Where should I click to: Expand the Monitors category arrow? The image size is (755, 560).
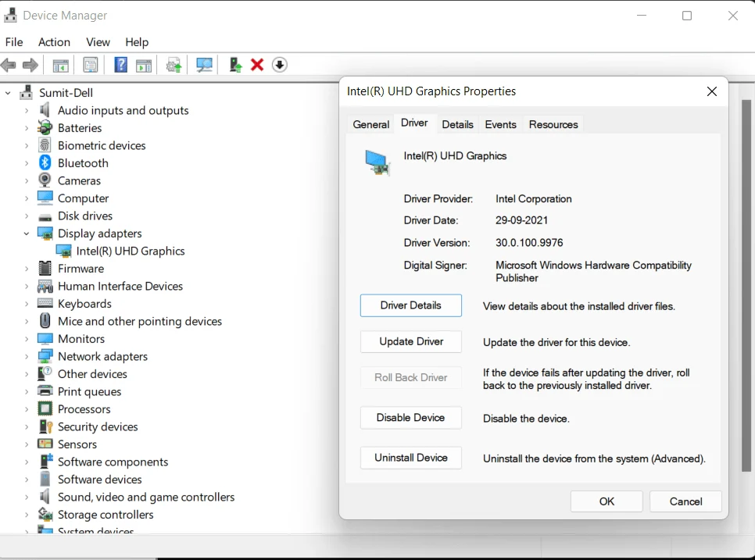pyautogui.click(x=27, y=339)
